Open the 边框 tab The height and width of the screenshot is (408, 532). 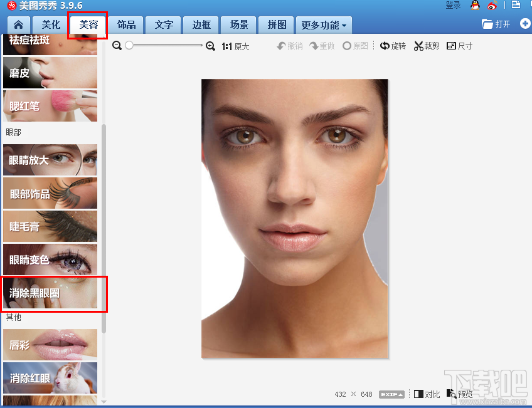point(201,24)
